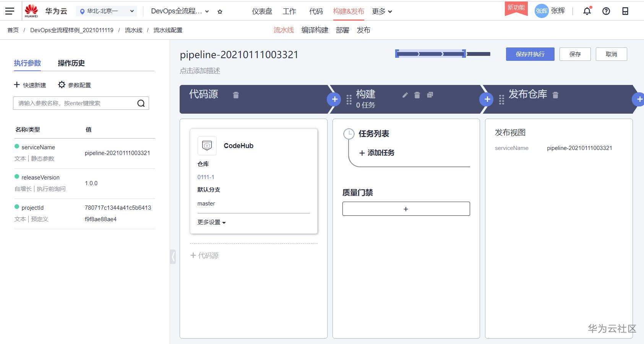644x344 pixels.
Task: Click 点击添加描述 to add description
Action: point(200,71)
